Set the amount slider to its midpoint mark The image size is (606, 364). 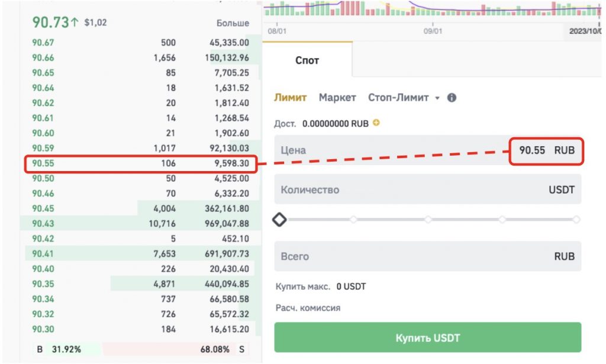[428, 220]
